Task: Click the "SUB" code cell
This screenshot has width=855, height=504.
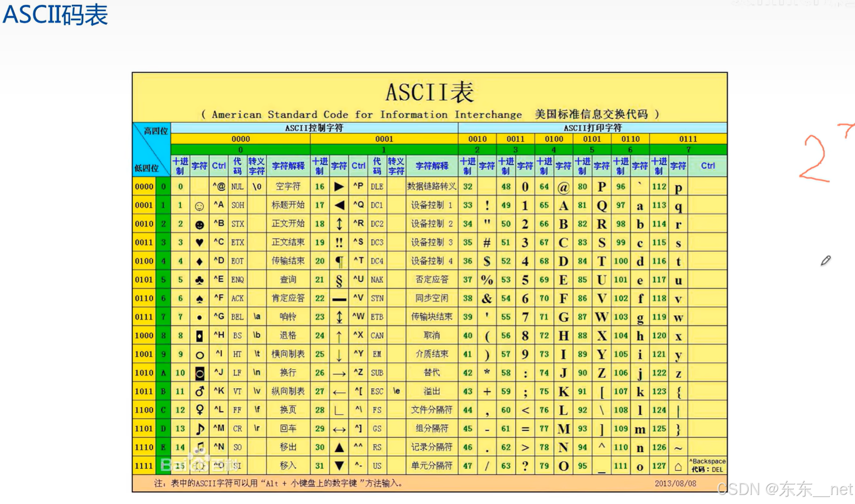Action: 377,372
